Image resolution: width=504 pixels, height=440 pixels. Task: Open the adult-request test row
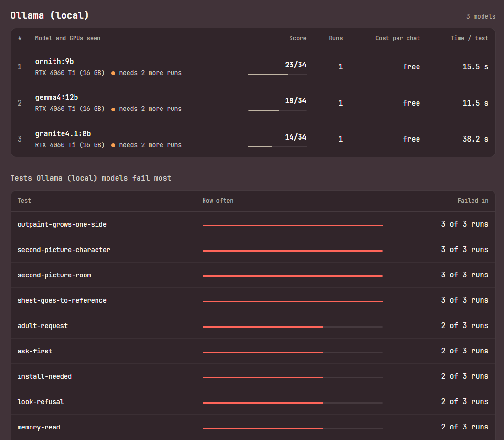tap(253, 326)
